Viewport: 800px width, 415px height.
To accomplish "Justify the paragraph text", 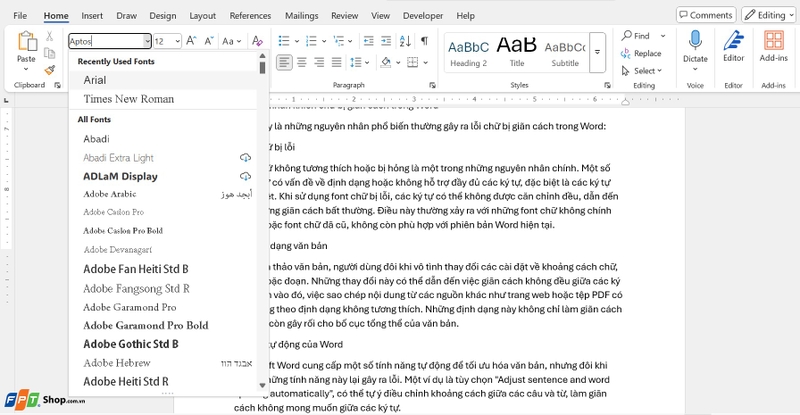I will [x=337, y=63].
